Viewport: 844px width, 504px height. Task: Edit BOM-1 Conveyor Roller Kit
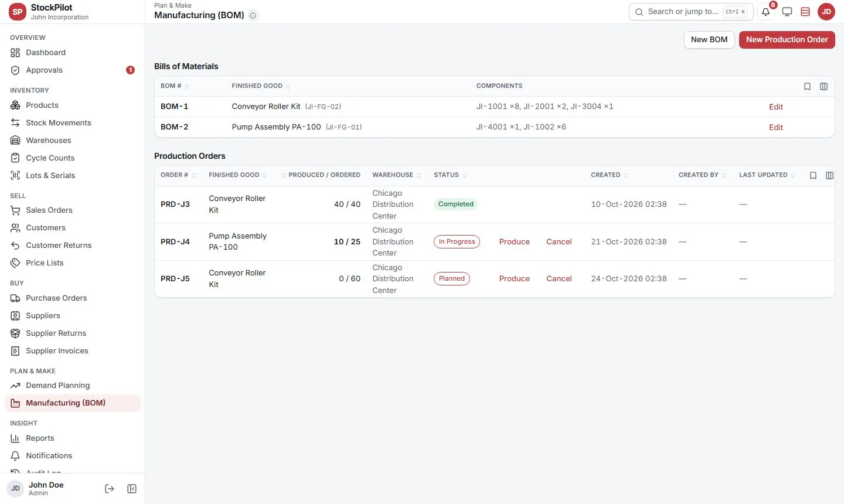pyautogui.click(x=776, y=107)
